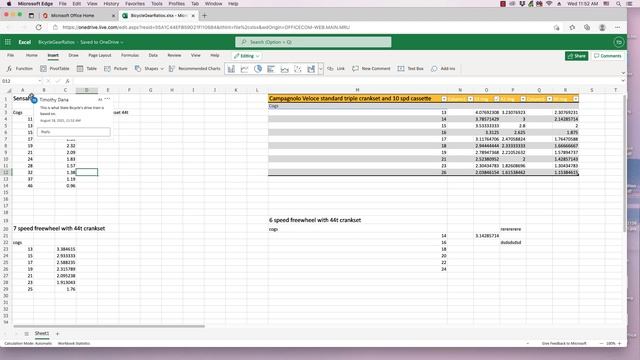This screenshot has width=640, height=360.
Task: Open filter dropdown in column R header
Action: [x=576, y=99]
